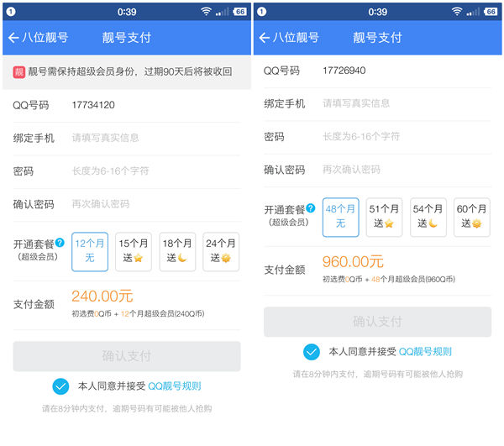The width and height of the screenshot is (504, 446).
Task: Select the 48个月 无 package
Action: (340, 218)
